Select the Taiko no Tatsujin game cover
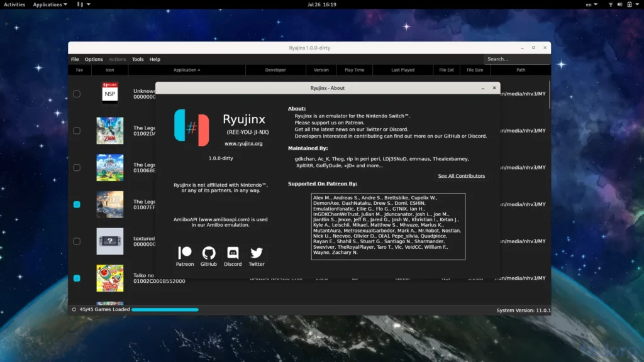Screen dimensions: 644x362 coord(109,278)
